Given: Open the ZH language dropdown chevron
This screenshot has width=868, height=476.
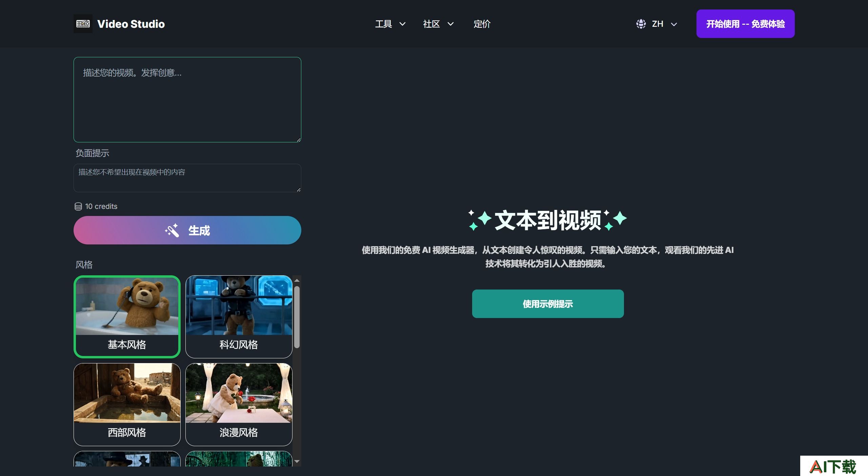Looking at the screenshot, I should tap(674, 24).
